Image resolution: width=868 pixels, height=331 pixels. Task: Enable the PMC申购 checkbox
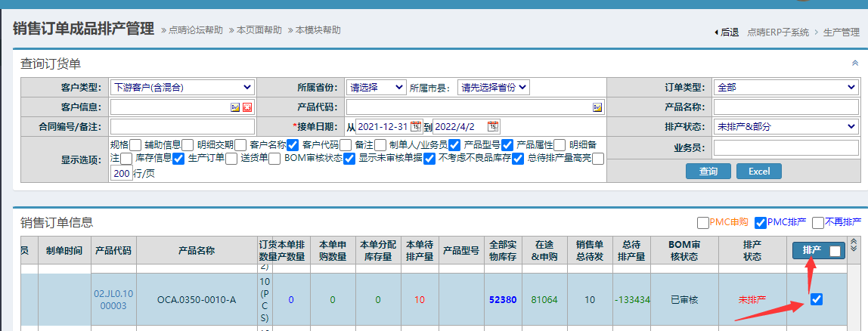click(702, 222)
